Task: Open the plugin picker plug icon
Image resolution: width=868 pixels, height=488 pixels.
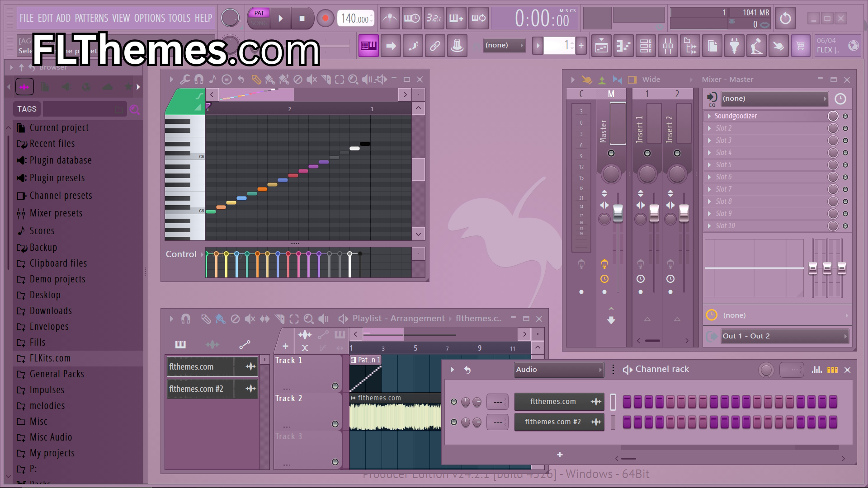Action: (x=734, y=46)
